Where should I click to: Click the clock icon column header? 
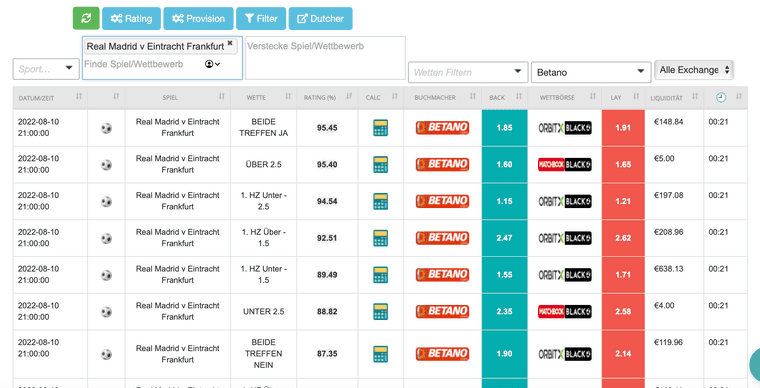(721, 97)
